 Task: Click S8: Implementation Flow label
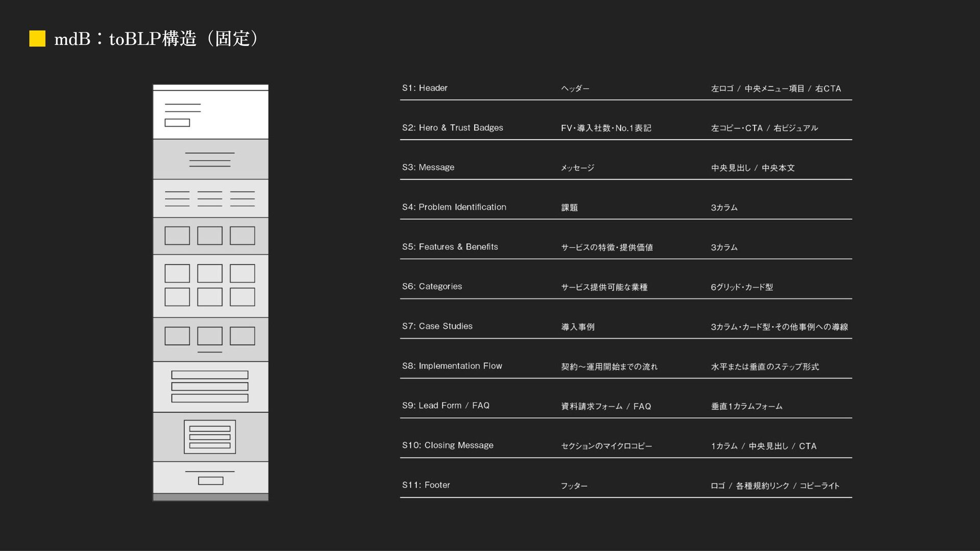[x=452, y=366]
